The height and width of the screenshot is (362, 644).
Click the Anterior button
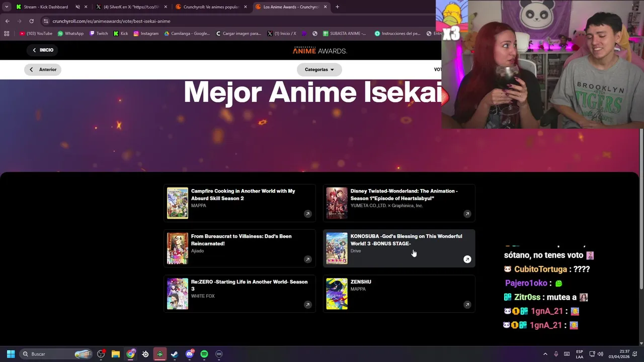pyautogui.click(x=43, y=70)
